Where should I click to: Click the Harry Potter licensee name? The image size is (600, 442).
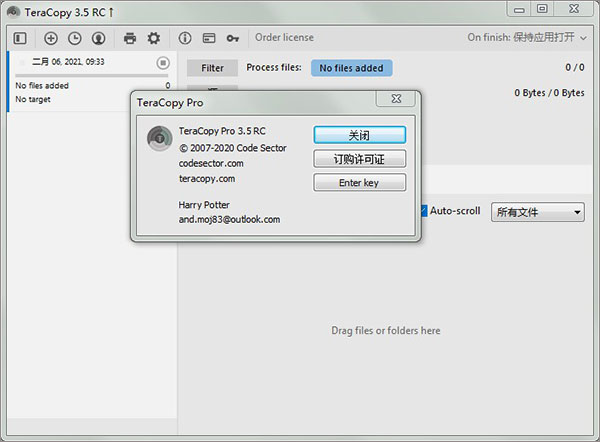(204, 205)
